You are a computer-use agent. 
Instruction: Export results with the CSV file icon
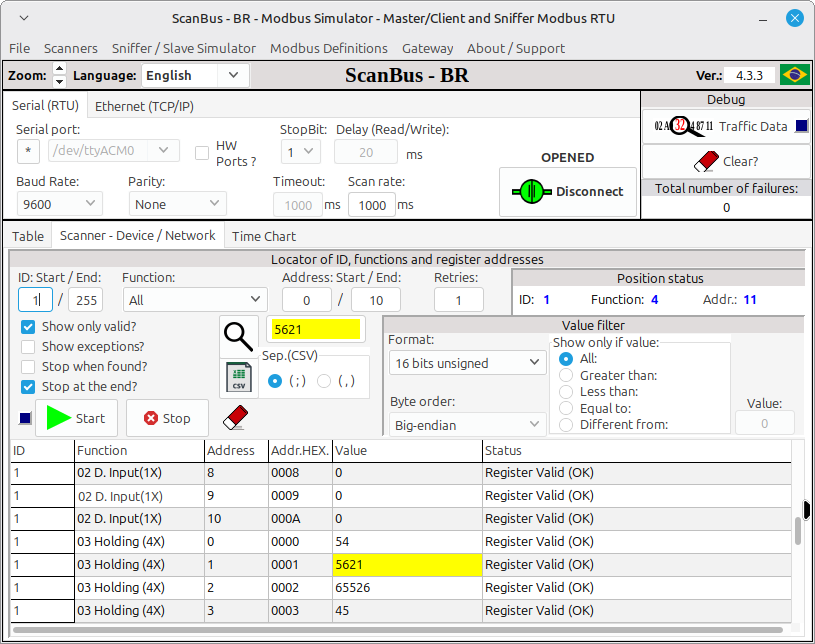click(x=239, y=378)
